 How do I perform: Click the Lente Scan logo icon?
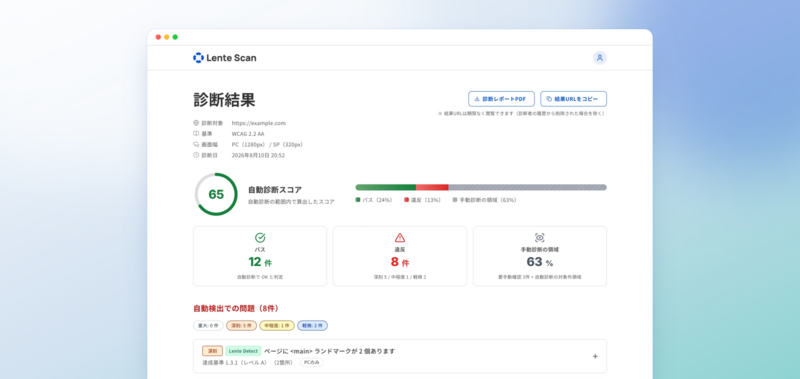click(198, 58)
